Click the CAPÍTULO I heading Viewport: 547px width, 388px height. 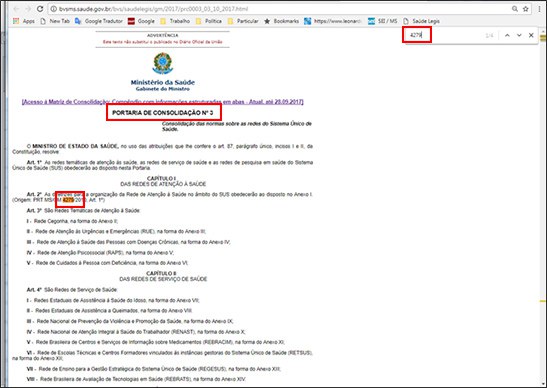point(163,178)
